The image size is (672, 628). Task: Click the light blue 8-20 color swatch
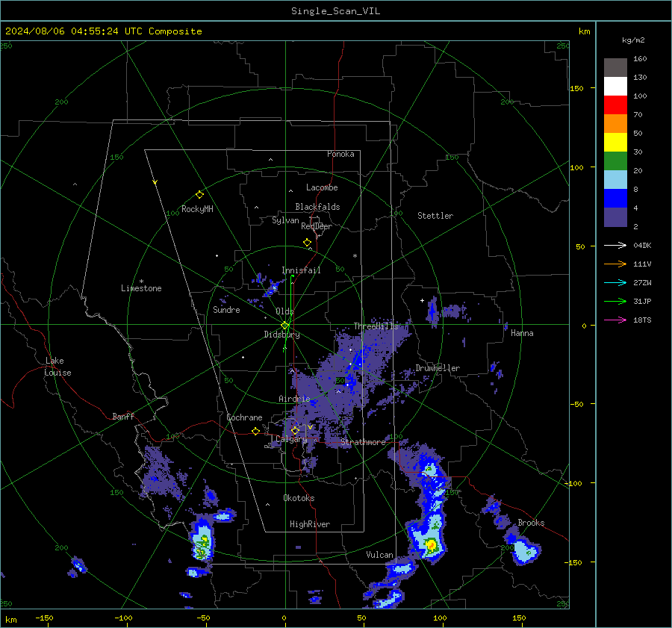tap(615, 180)
